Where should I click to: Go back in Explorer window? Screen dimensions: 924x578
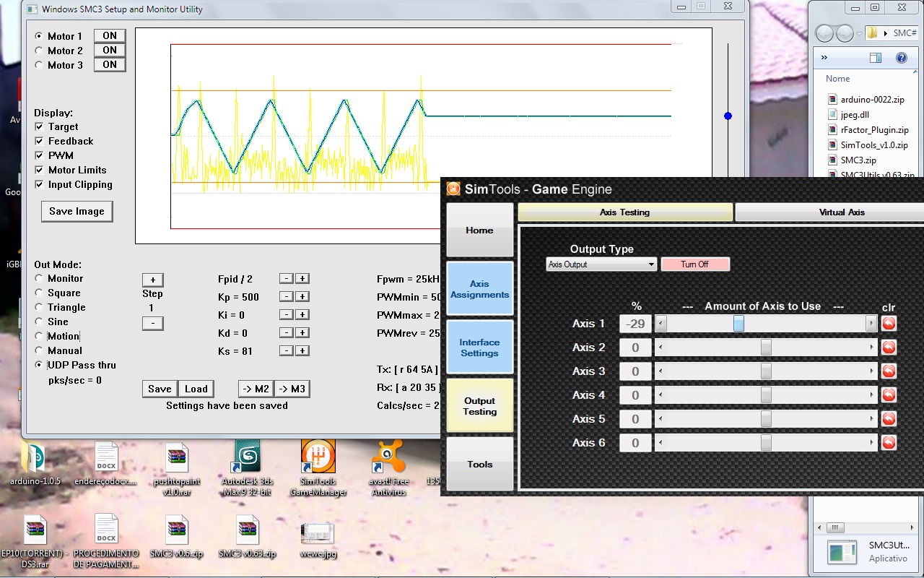click(824, 33)
